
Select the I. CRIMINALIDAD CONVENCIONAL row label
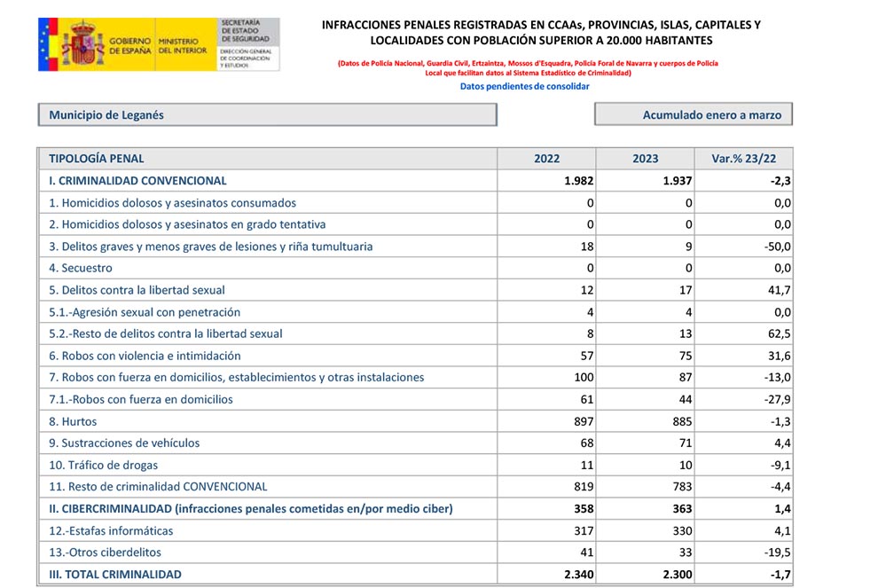point(137,181)
